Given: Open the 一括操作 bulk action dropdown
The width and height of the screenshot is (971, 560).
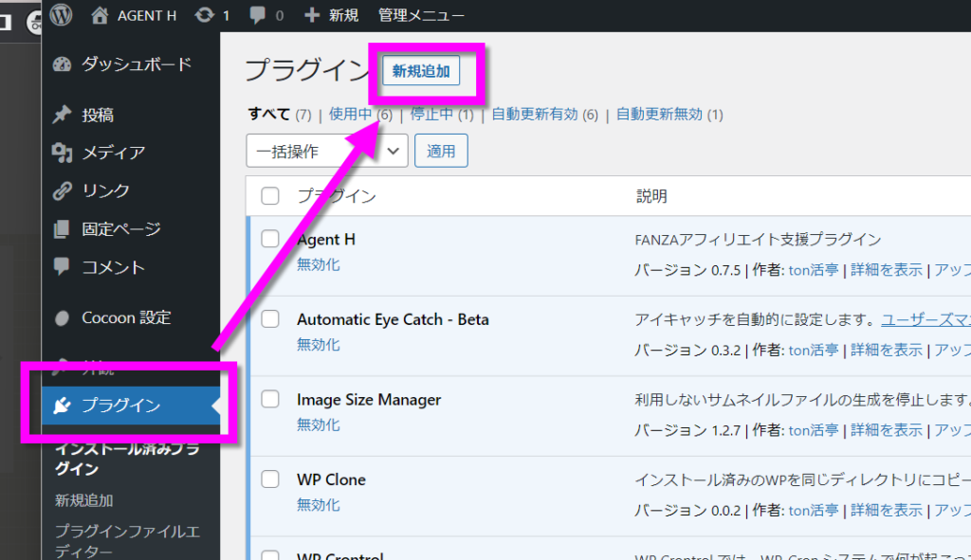Looking at the screenshot, I should tap(327, 151).
